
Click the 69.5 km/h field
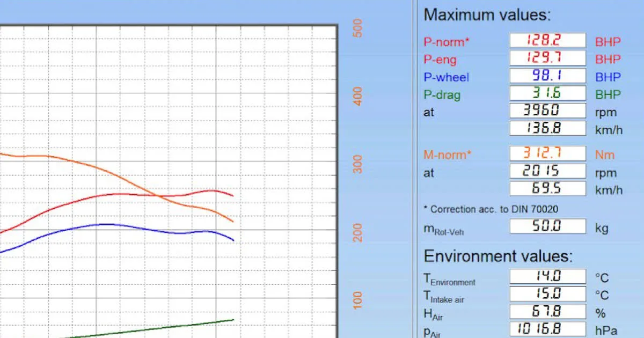coord(547,189)
